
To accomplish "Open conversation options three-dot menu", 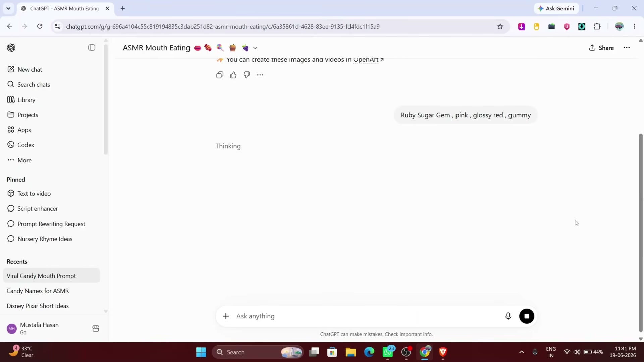I will [627, 48].
